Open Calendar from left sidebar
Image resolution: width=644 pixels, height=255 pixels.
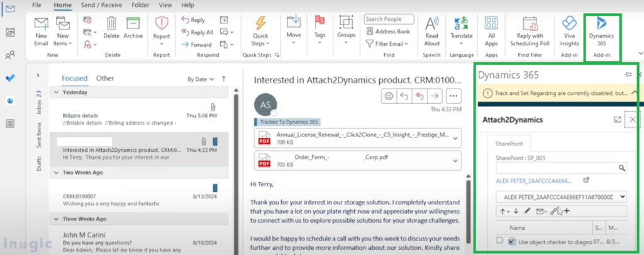pyautogui.click(x=10, y=32)
